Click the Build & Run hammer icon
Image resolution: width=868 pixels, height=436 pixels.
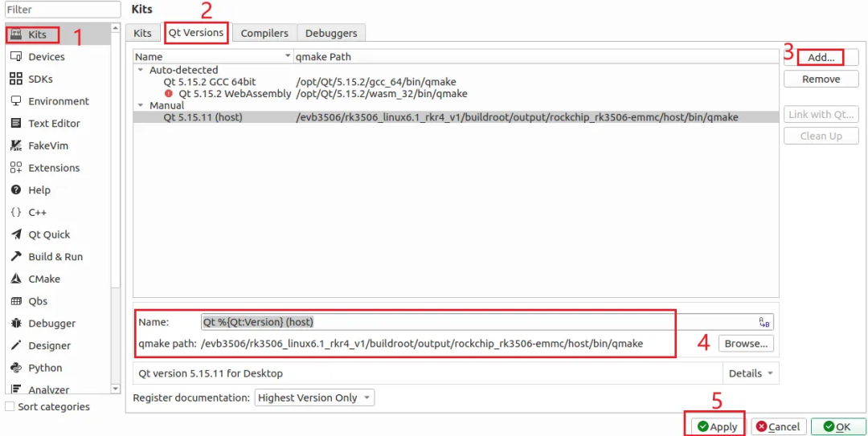16,256
